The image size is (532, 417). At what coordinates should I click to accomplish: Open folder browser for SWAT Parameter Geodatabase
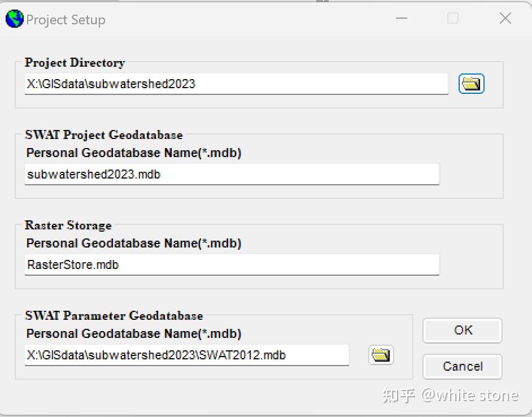[381, 355]
